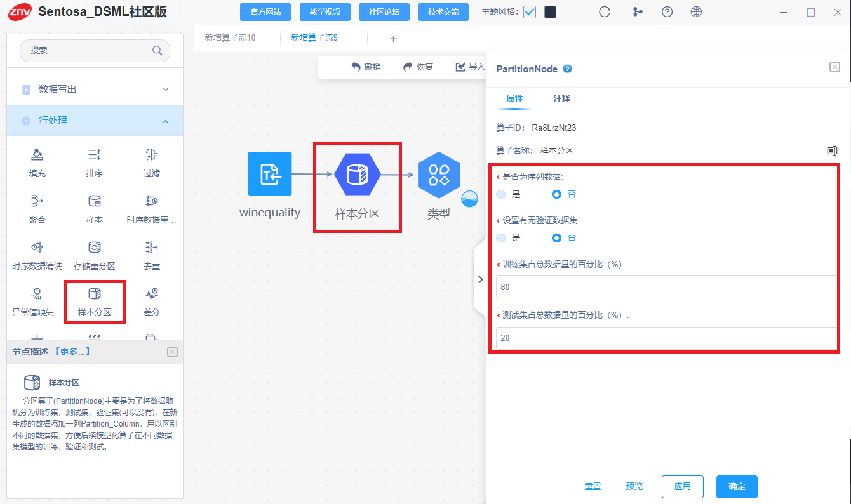Click the 预览 preview link

coord(634,487)
